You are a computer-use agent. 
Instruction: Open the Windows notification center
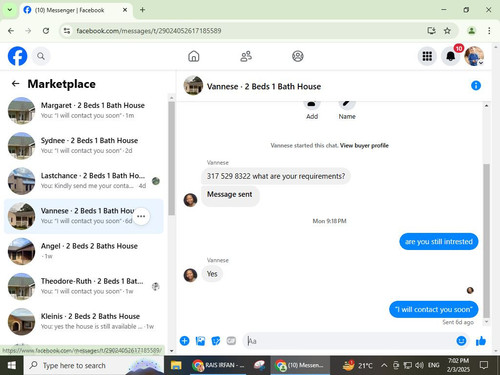pyautogui.click(x=483, y=366)
